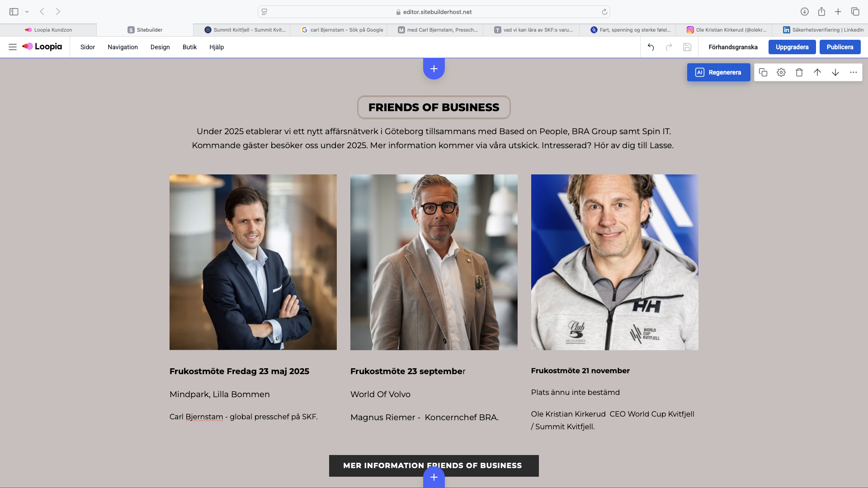This screenshot has width=868, height=488.
Task: Add a section above with plus button
Action: [434, 69]
